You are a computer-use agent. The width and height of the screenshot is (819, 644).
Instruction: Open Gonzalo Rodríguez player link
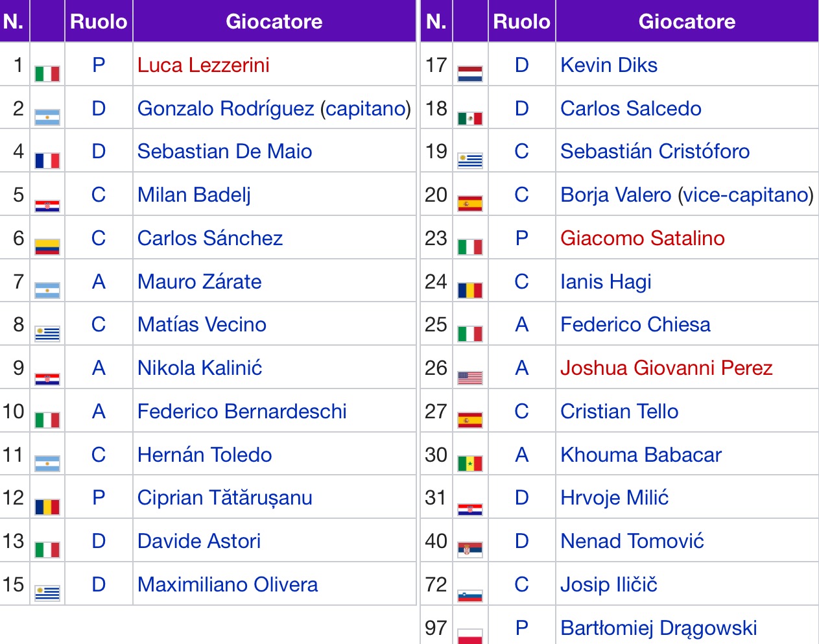(226, 108)
